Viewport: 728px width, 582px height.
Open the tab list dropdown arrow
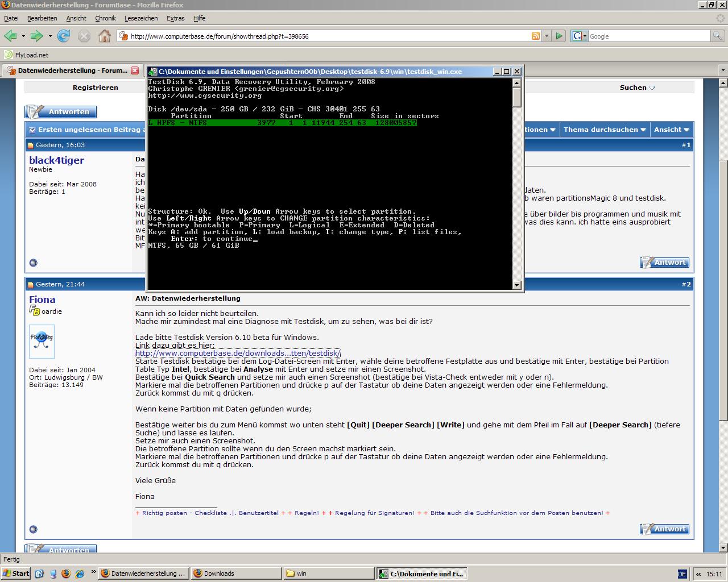click(x=723, y=70)
